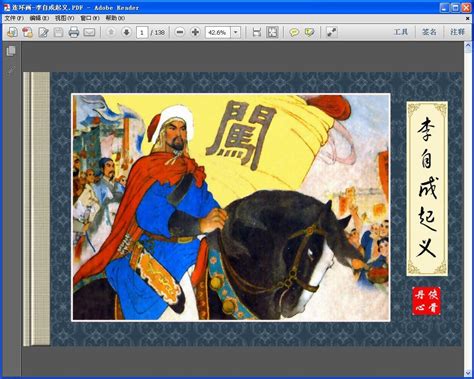Screen dimensions: 474x379
Task: Open attachments paperclip panel in sidebar
Action: click(x=11, y=70)
